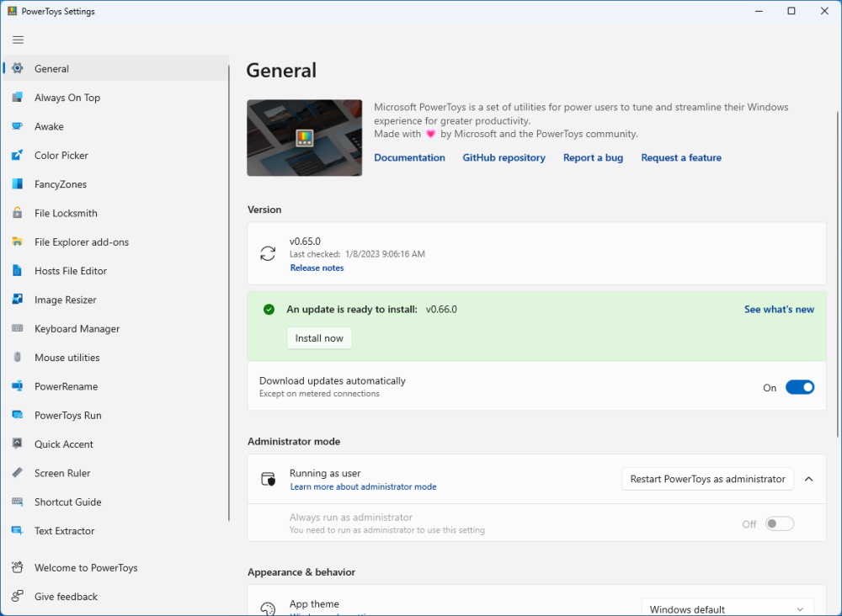Click the Keyboard Manager icon
Image resolution: width=842 pixels, height=616 pixels.
click(x=17, y=328)
